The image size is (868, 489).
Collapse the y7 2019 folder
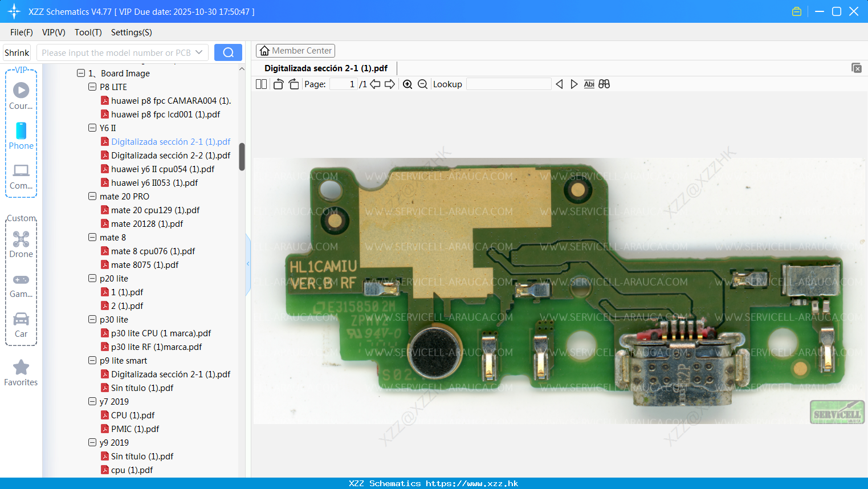[92, 401]
